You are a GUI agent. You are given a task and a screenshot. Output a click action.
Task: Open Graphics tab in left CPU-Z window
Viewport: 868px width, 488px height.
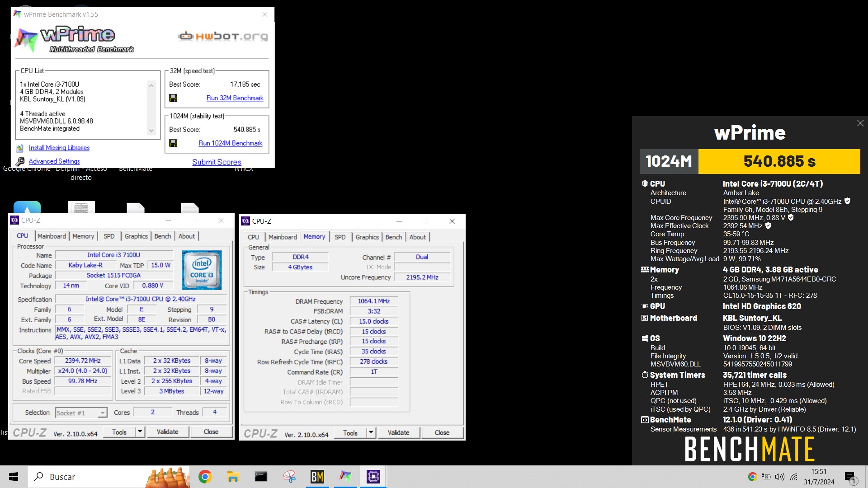(136, 236)
